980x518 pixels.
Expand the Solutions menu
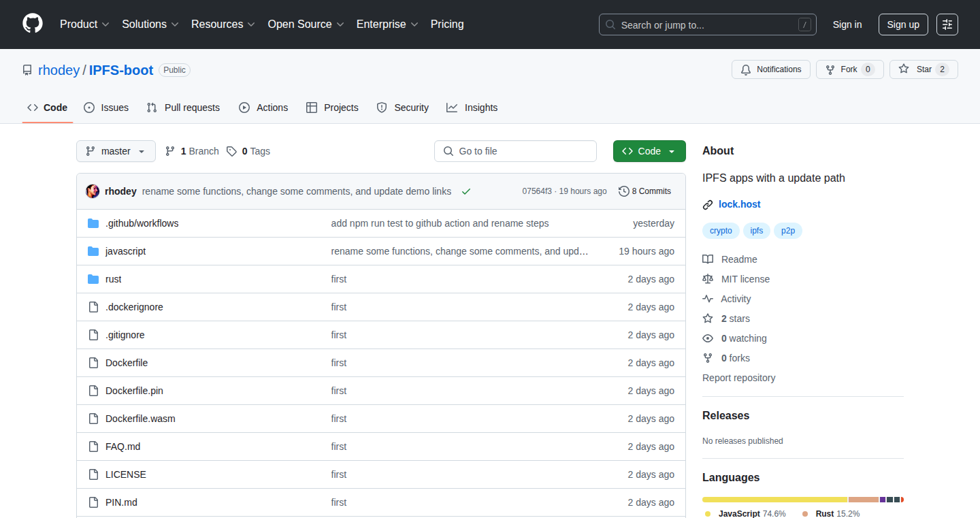(x=150, y=25)
